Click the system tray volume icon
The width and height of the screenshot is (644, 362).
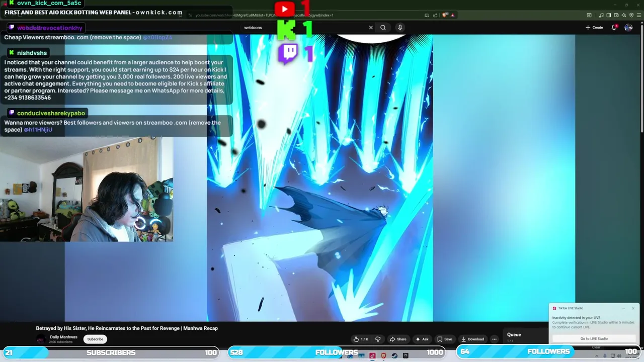click(x=619, y=356)
